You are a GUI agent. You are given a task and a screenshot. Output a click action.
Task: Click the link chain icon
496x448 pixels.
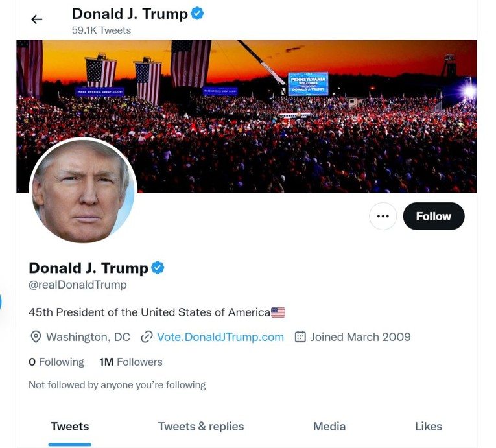[x=147, y=337]
